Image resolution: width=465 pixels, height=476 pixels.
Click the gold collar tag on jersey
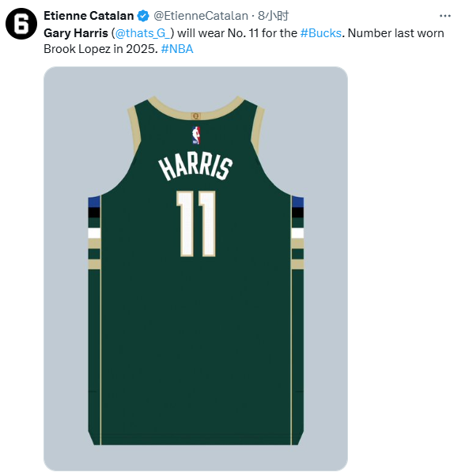196,115
